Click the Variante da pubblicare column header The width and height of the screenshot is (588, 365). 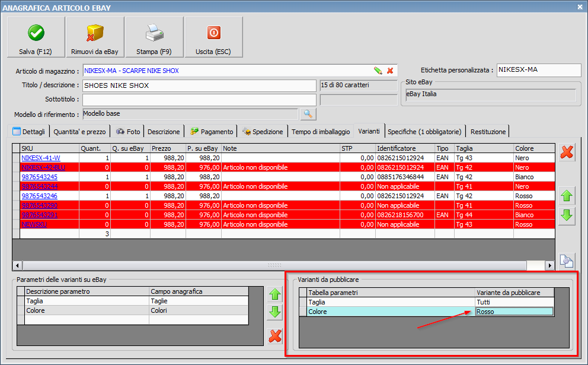pos(514,293)
